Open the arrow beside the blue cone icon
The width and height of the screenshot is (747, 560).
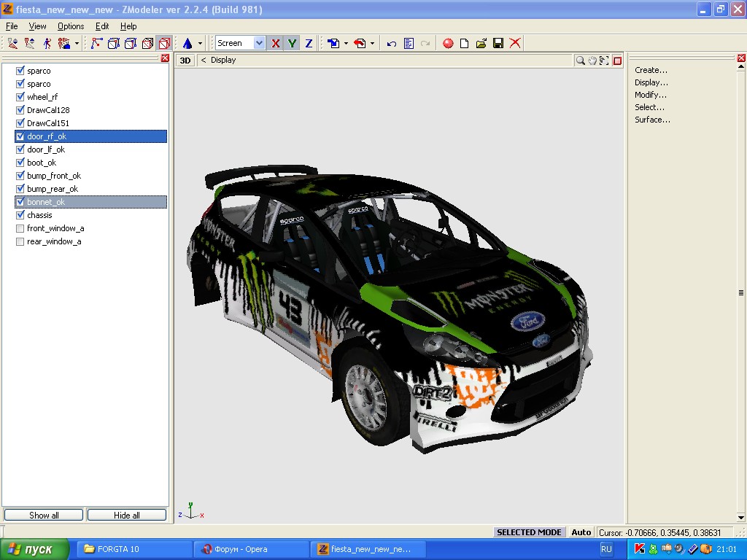[x=200, y=43]
